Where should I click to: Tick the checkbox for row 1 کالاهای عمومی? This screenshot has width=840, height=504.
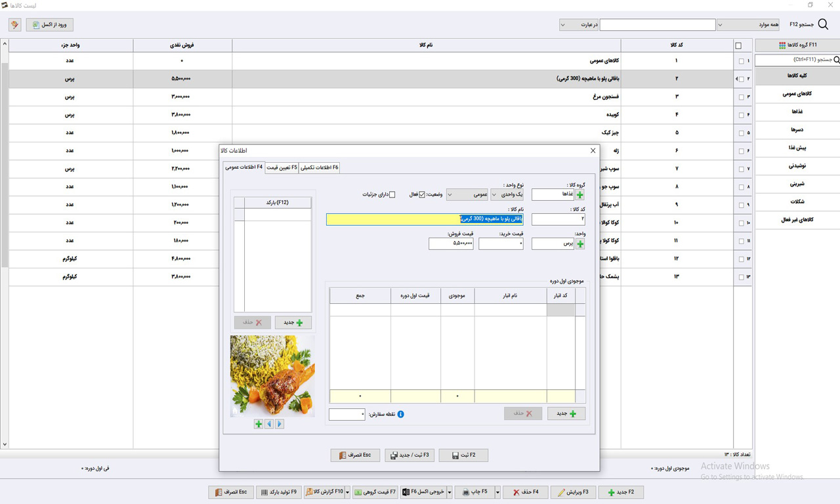742,61
